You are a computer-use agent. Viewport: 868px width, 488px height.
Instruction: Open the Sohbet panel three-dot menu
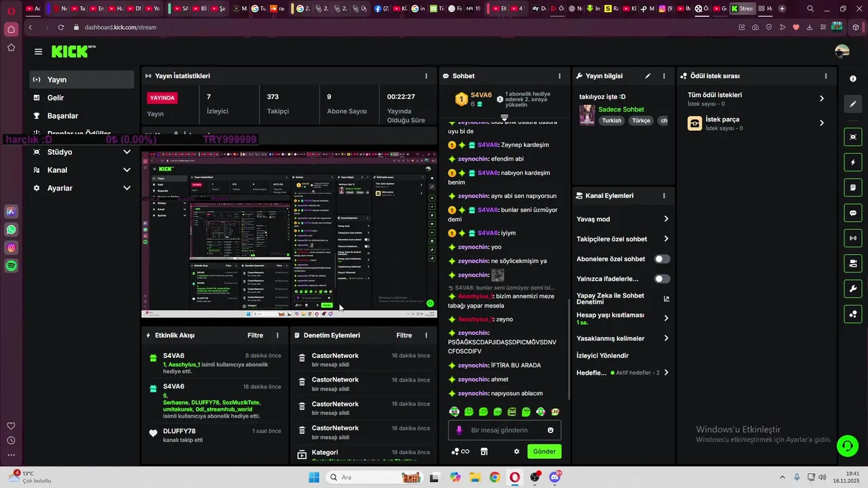coord(559,76)
